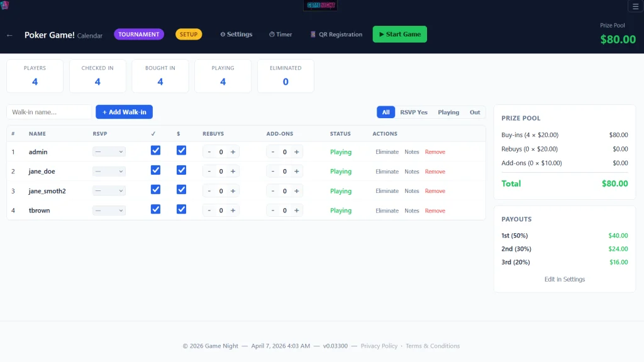
Task: Eliminate jane_doe
Action: pyautogui.click(x=387, y=171)
